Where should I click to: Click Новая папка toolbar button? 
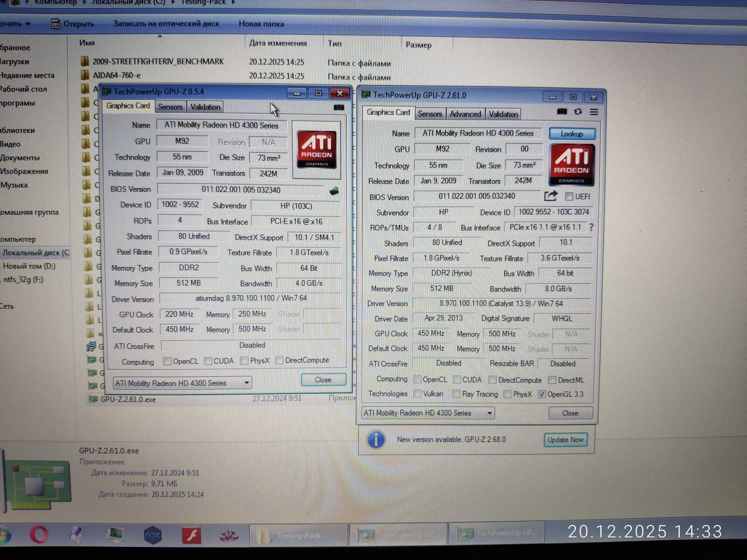pos(261,24)
